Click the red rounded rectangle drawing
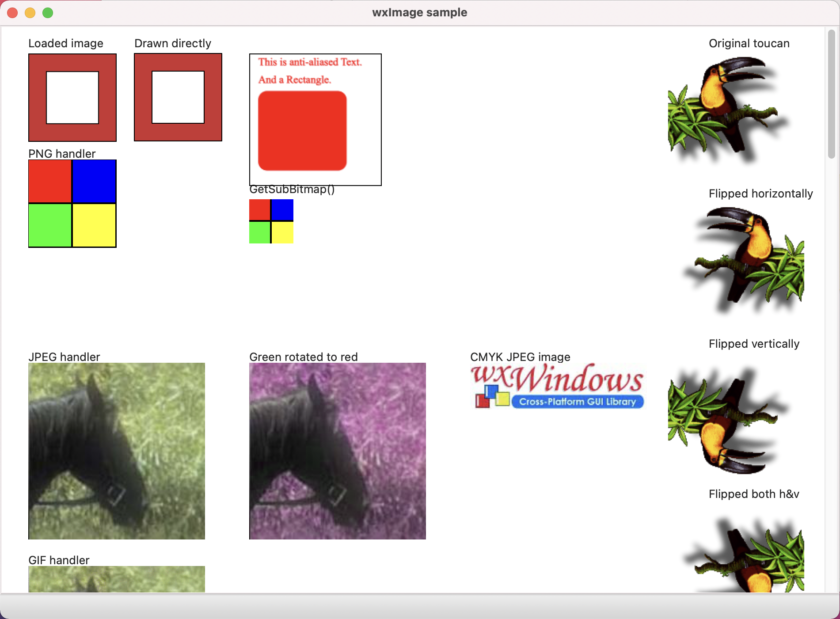The image size is (840, 619). 302,131
